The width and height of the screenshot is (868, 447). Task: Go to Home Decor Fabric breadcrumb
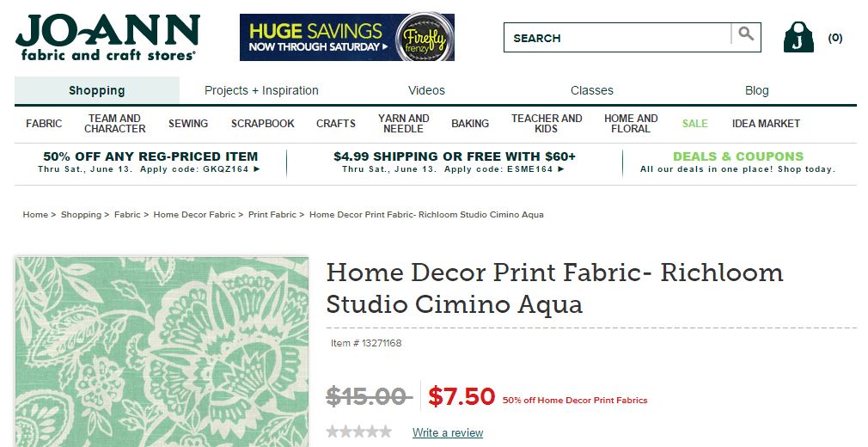[x=194, y=214]
